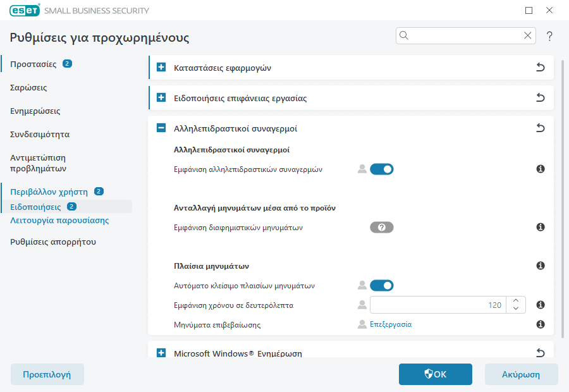Clear the search box with X icon
The height and width of the screenshot is (392, 569).
point(528,36)
